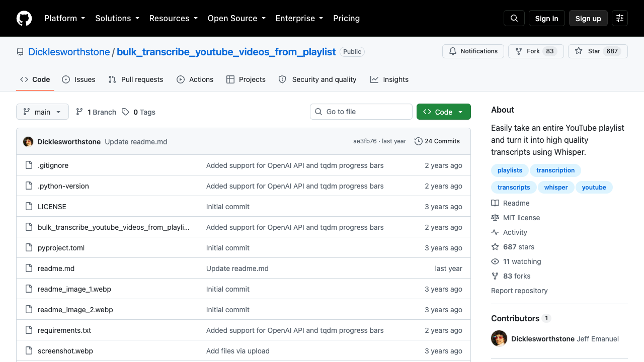644x362 pixels.
Task: Click the eye icon beside 11 watching
Action: tap(495, 261)
